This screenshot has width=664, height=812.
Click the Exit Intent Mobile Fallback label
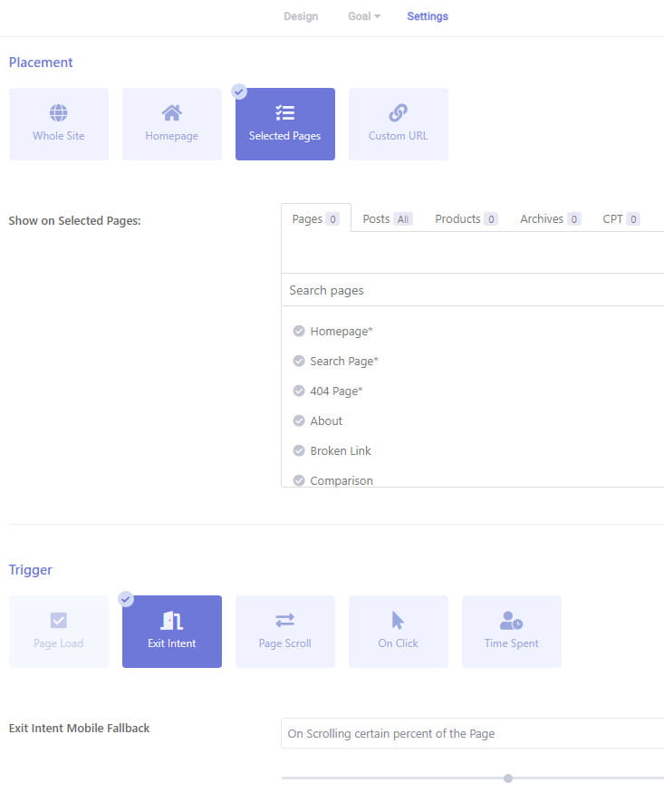tap(79, 728)
